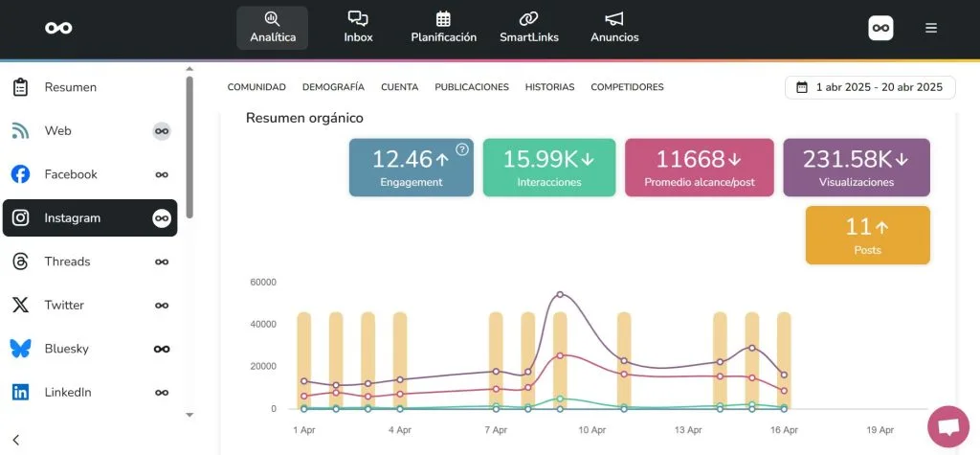Select LinkedIn in the sidebar

(x=67, y=393)
